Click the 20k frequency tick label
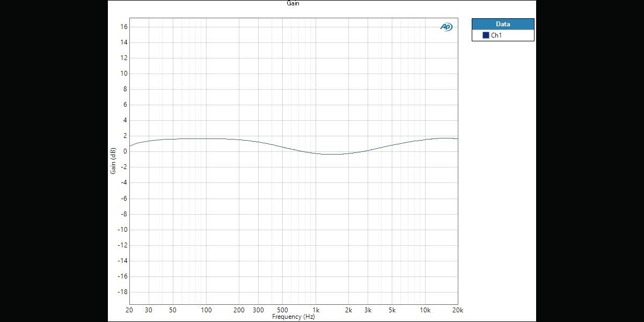 [457, 310]
